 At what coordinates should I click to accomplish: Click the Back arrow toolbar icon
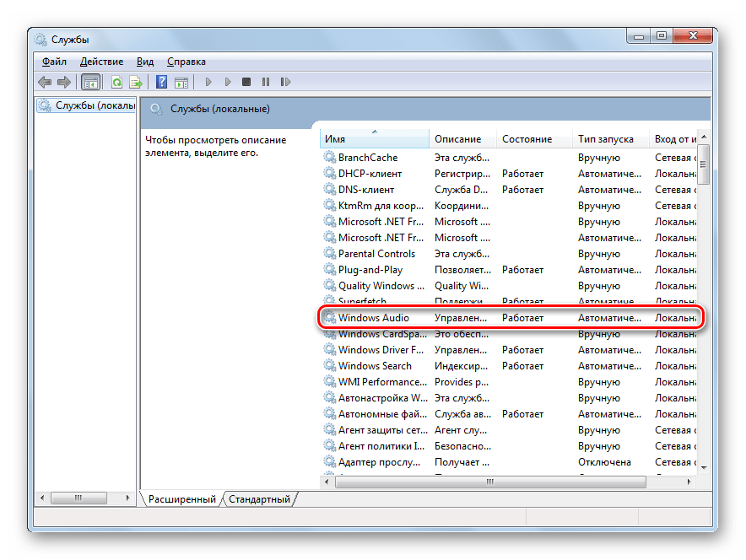coord(45,82)
